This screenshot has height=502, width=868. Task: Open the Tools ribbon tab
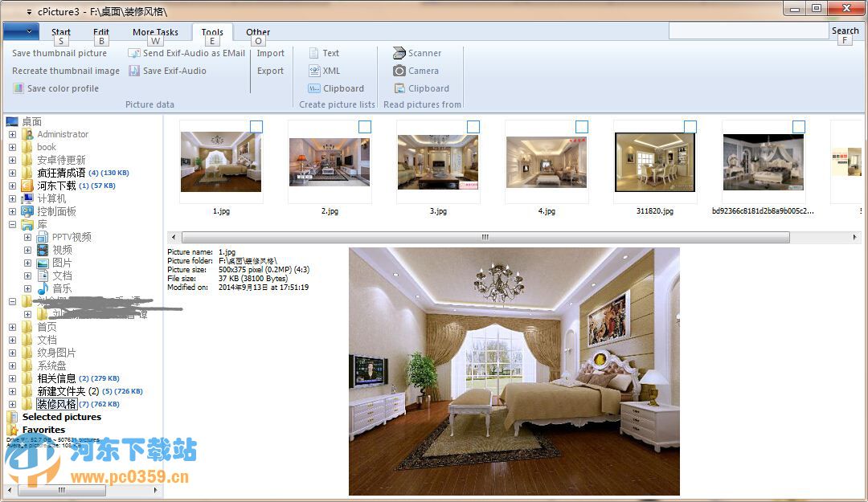[x=212, y=31]
